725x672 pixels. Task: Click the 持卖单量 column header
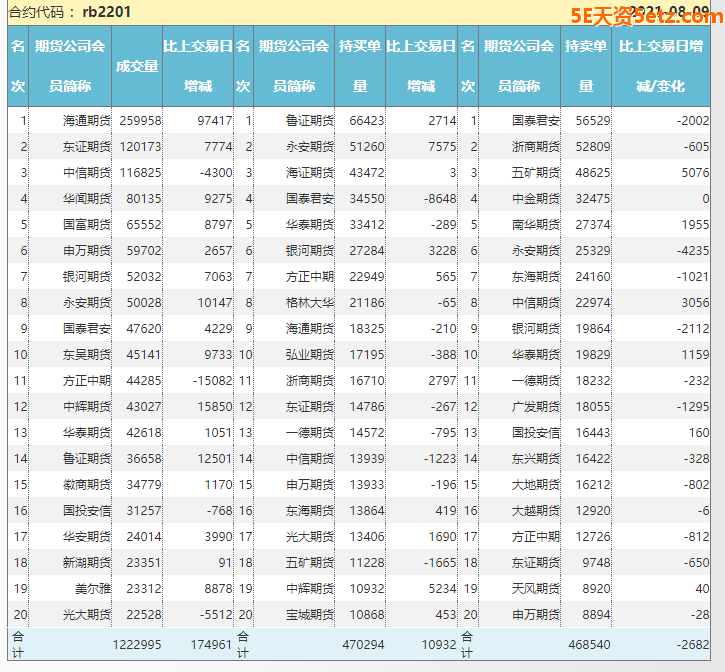(x=585, y=66)
